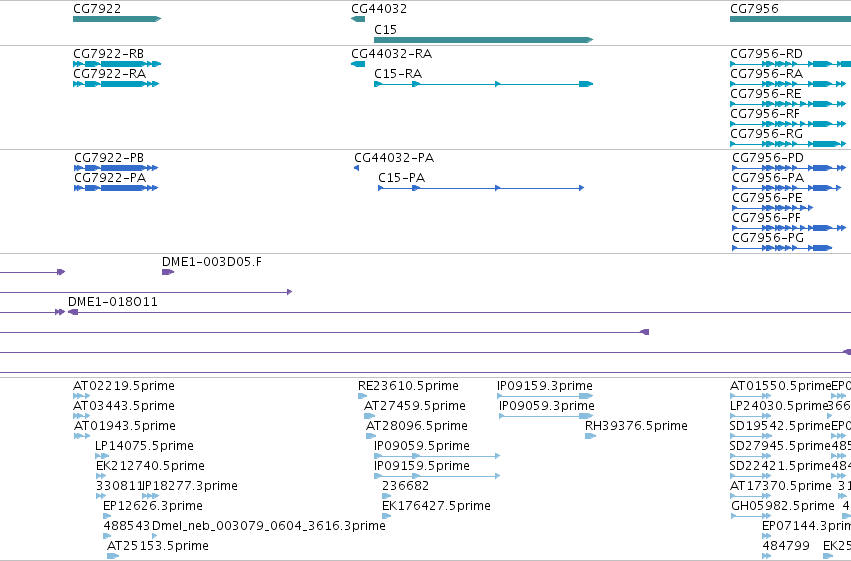Select the C15-RA transcript label
Image resolution: width=851 pixels, height=561 pixels.
pyautogui.click(x=398, y=74)
